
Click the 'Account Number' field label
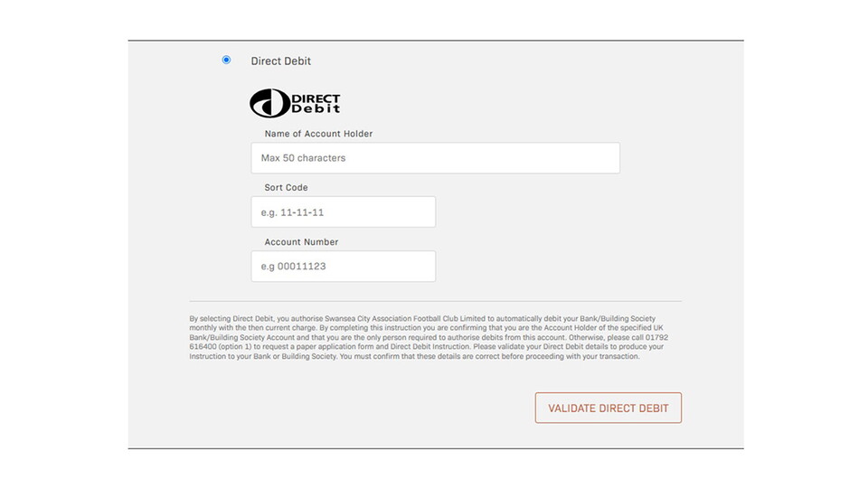point(301,242)
